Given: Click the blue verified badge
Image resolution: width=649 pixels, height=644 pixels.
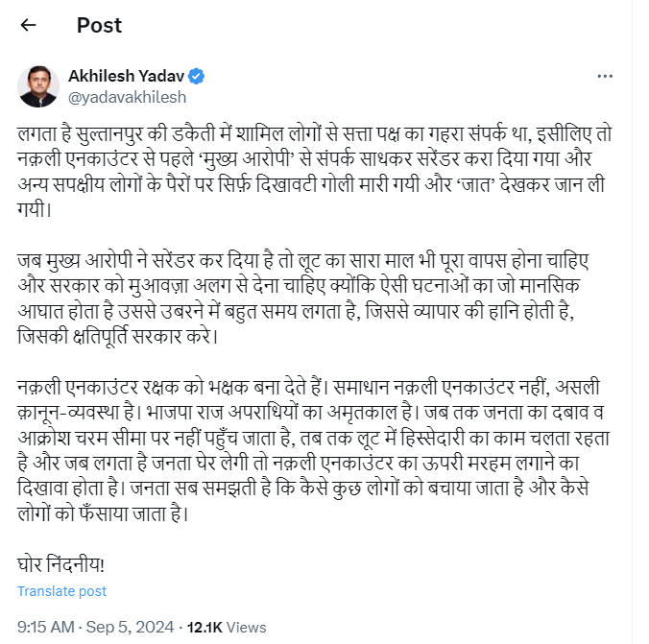Looking at the screenshot, I should (195, 76).
